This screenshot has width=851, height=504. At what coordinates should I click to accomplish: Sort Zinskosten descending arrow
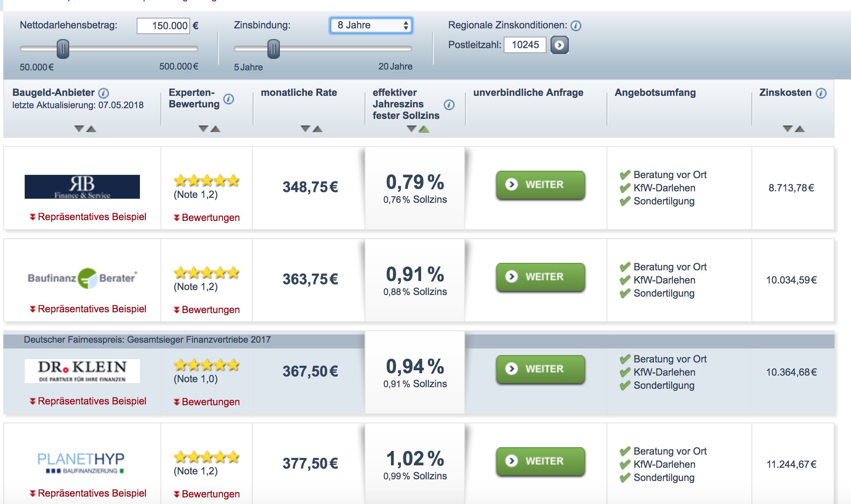click(787, 129)
